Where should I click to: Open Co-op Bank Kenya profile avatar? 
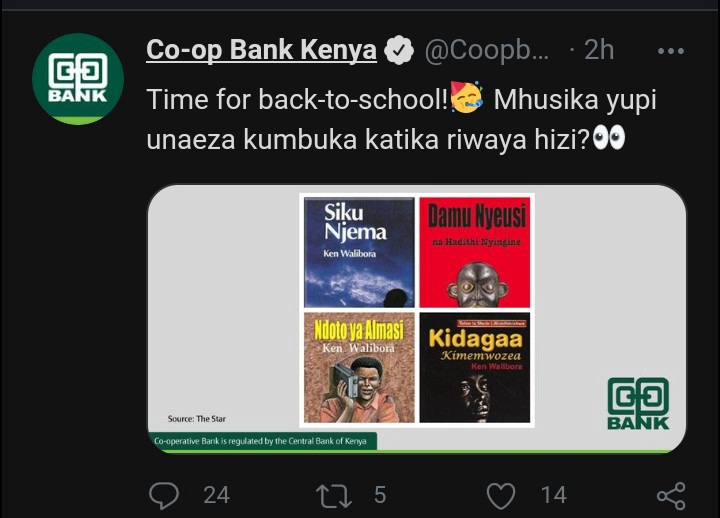click(x=78, y=79)
